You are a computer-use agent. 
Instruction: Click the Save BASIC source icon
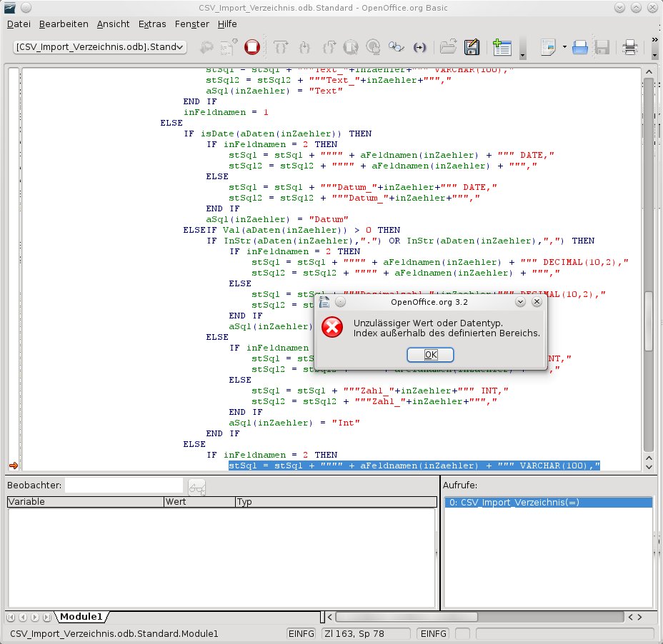click(x=472, y=47)
